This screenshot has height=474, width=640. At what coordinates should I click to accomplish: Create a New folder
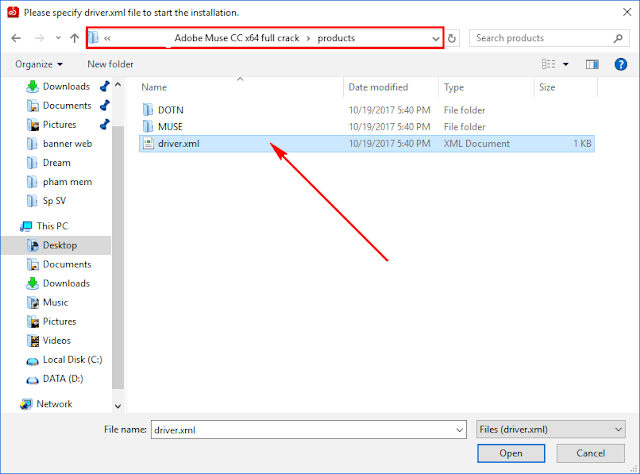click(x=110, y=64)
